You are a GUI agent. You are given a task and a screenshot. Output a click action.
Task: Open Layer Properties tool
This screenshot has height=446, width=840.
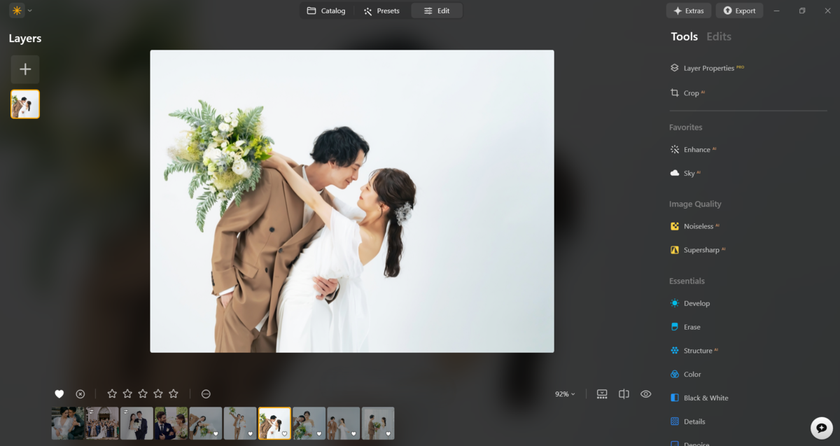click(707, 68)
